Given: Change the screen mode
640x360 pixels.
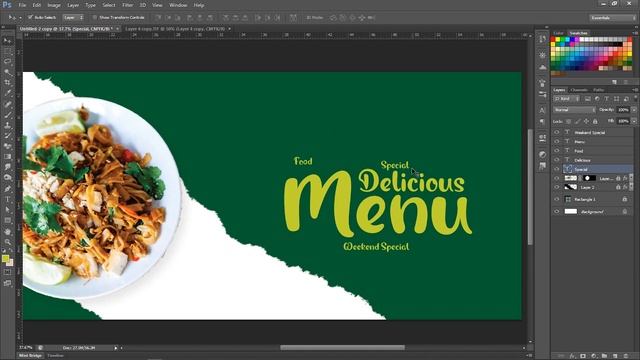Looking at the screenshot, I should tap(7, 283).
